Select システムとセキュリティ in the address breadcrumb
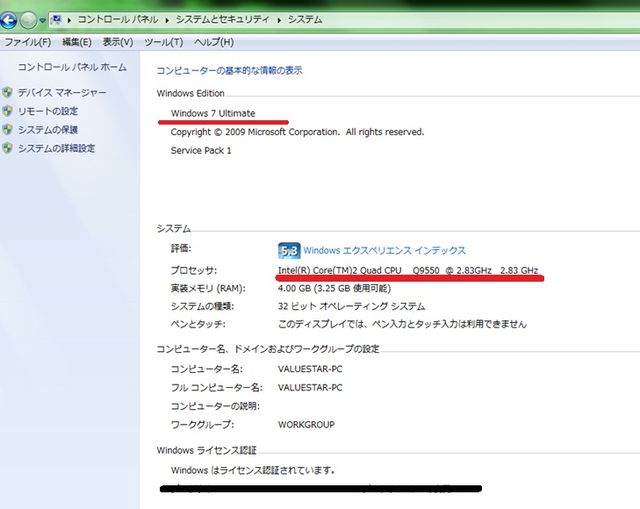640x509 pixels. 223,20
